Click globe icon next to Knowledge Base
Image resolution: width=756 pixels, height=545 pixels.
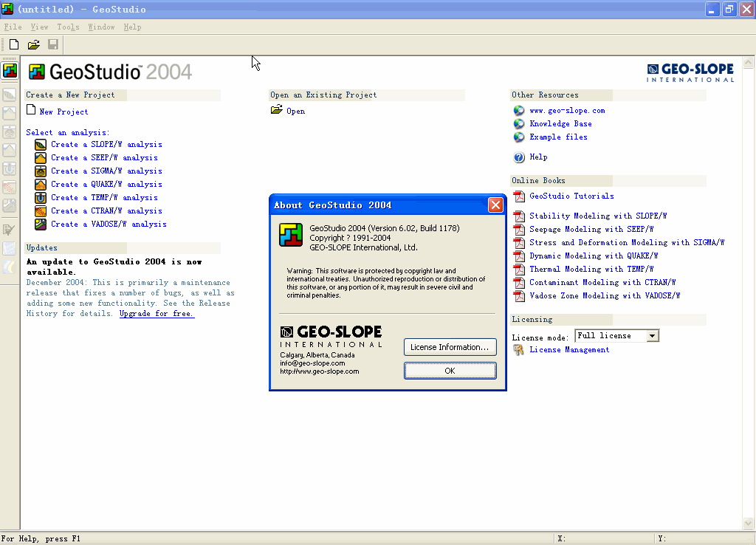(519, 124)
